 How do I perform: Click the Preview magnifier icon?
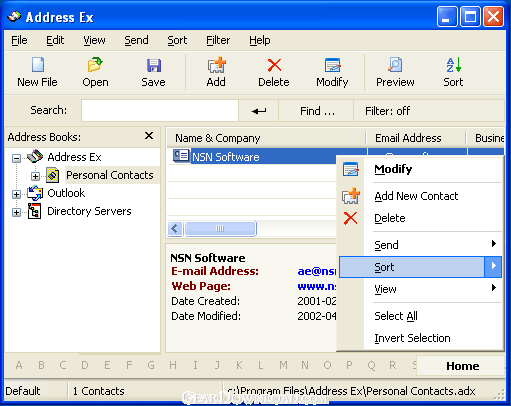point(395,65)
